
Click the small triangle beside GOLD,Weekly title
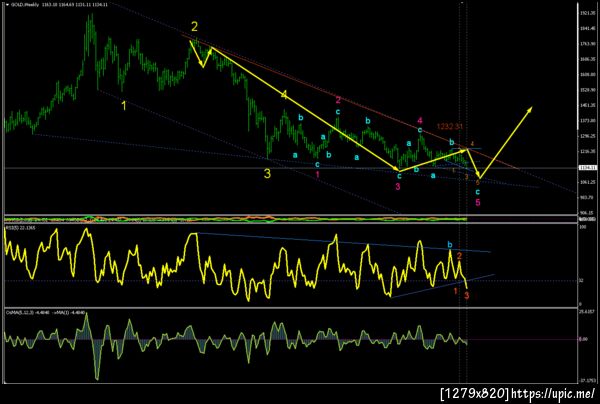pos(8,5)
